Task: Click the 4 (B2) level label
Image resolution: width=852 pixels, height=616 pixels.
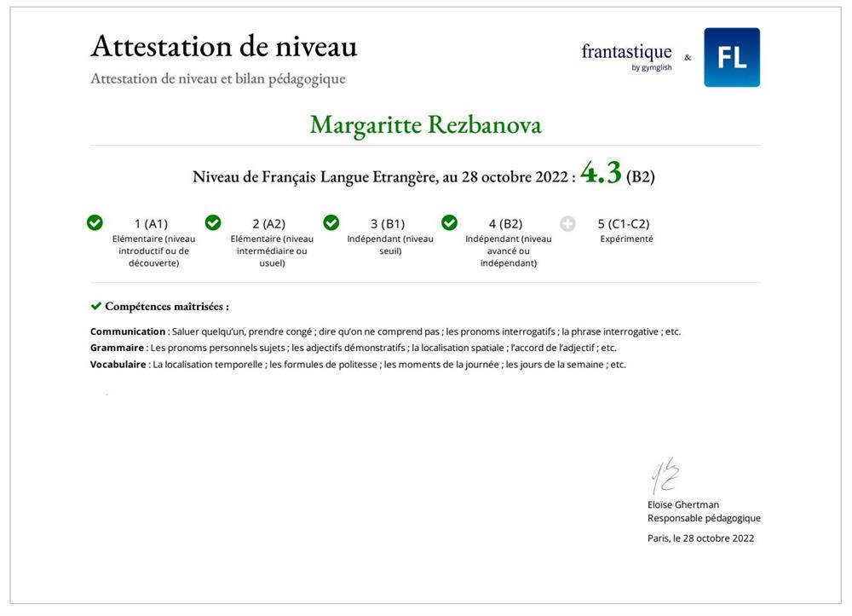Action: [x=505, y=224]
